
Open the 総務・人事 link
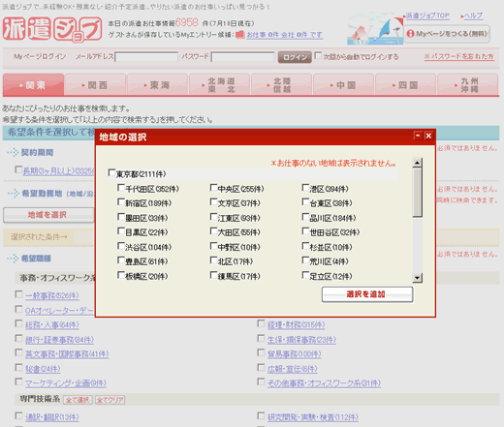[52, 324]
